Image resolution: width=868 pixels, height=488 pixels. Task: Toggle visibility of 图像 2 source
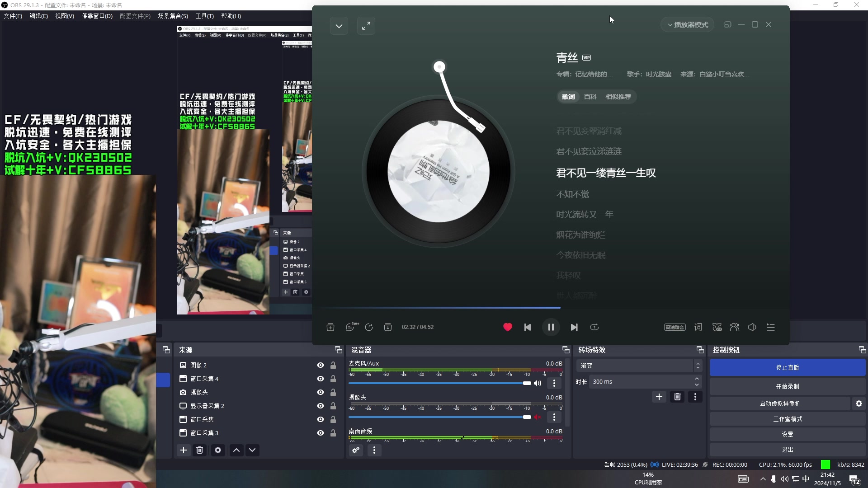320,365
